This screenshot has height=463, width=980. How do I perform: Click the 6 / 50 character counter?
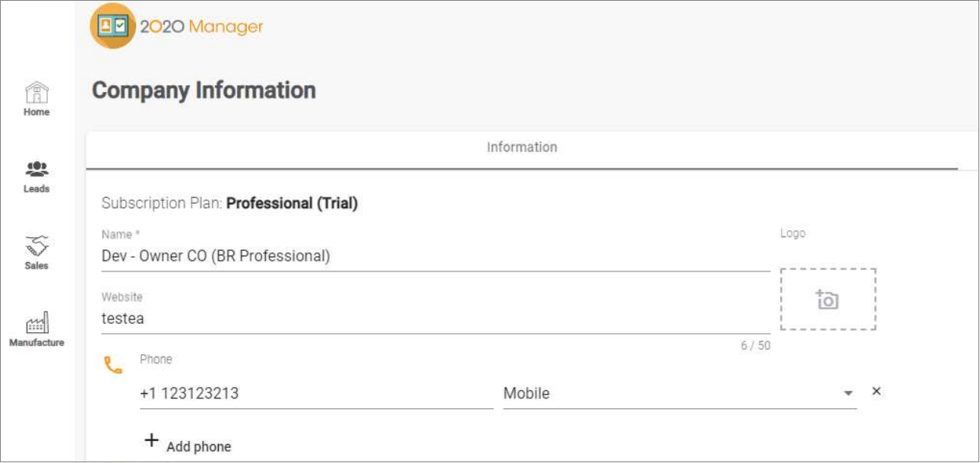coord(756,346)
